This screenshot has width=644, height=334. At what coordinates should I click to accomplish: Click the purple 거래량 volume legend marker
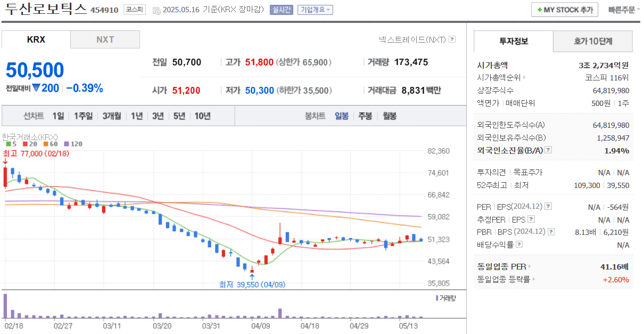437,298
